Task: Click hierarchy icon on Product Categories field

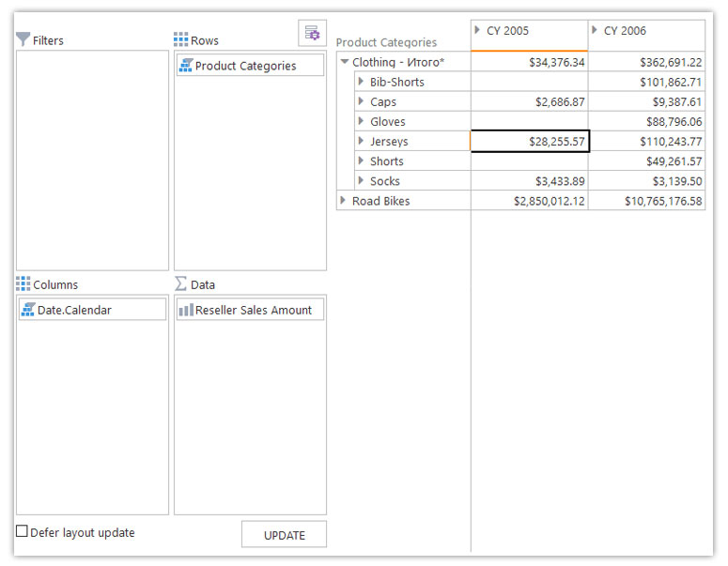Action: tap(186, 65)
